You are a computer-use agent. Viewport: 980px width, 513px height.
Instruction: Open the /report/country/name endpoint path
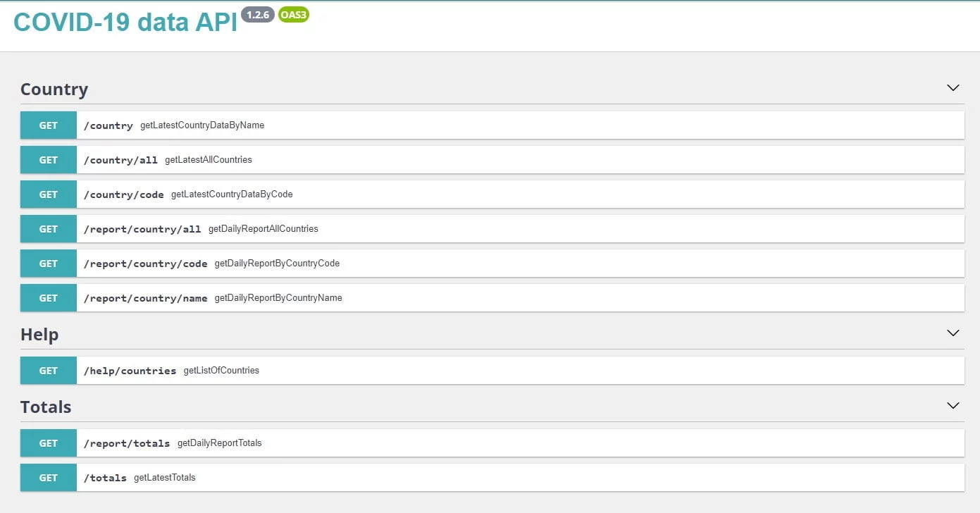click(145, 298)
